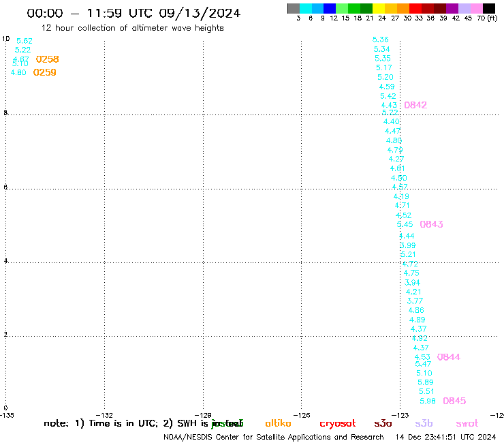Click the altika legend label

(278, 423)
